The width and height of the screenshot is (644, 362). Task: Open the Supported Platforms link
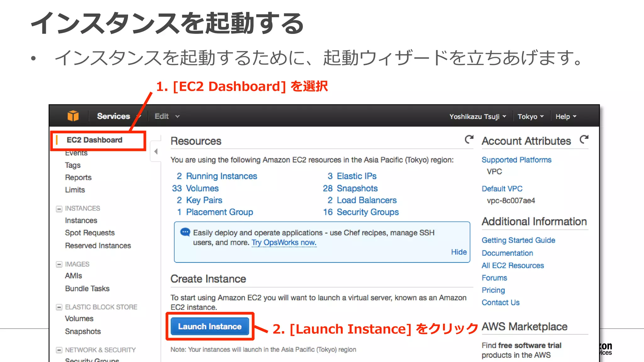[516, 160]
